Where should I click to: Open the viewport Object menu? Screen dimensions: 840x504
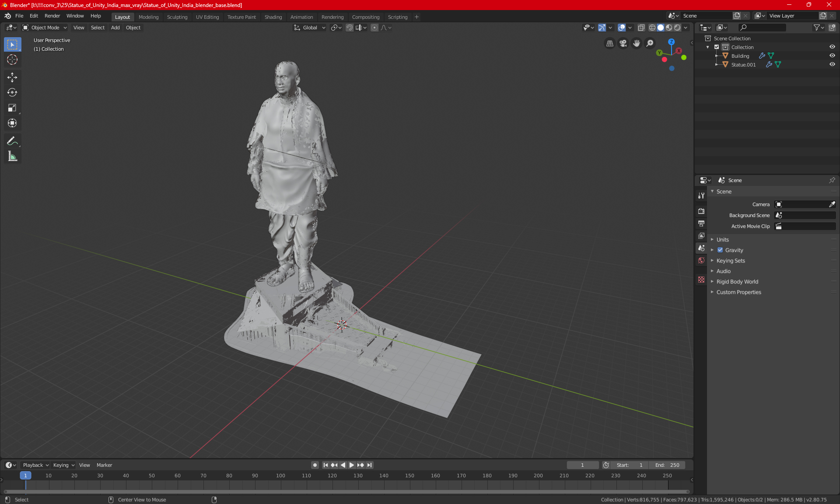(x=133, y=28)
